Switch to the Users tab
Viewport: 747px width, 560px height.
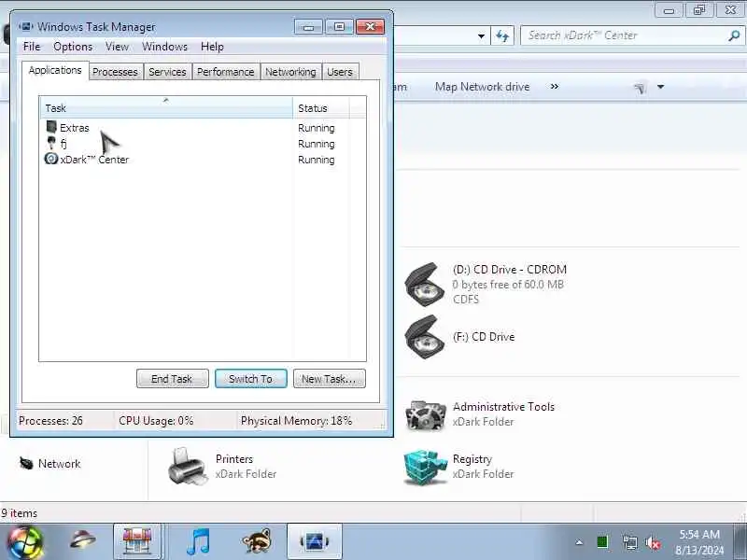pyautogui.click(x=340, y=72)
